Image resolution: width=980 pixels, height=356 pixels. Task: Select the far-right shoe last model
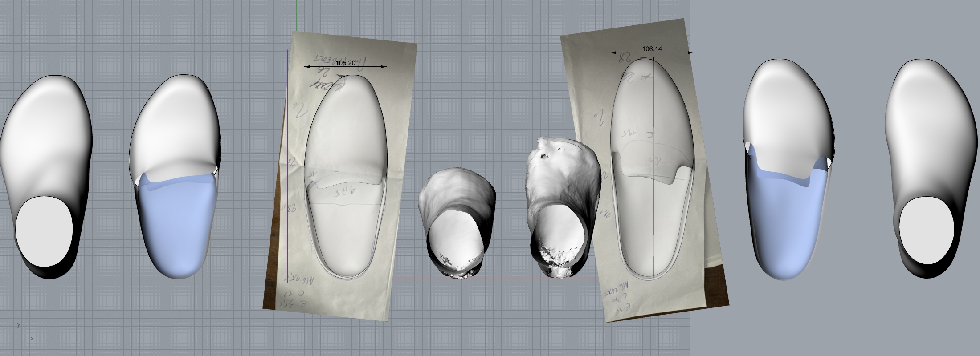pyautogui.click(x=927, y=133)
